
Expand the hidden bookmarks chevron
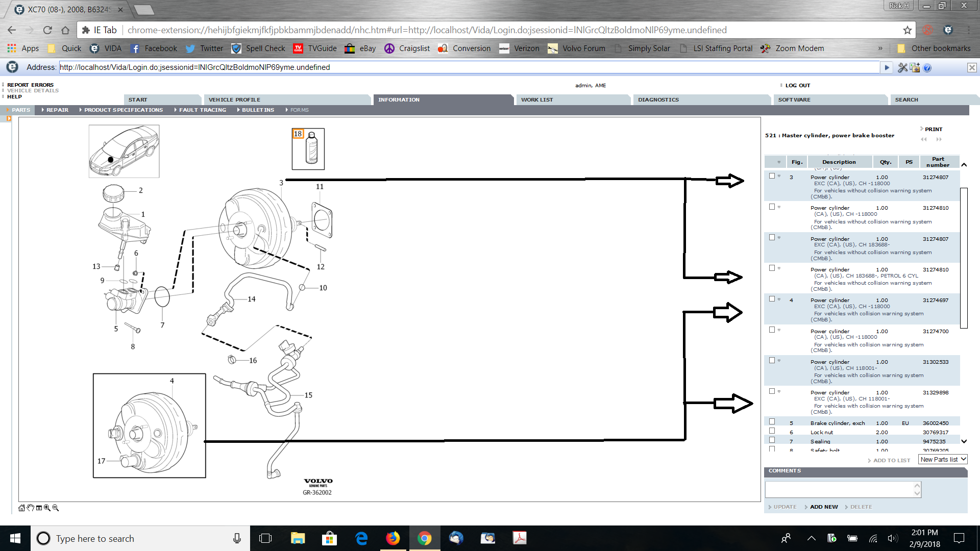[880, 48]
